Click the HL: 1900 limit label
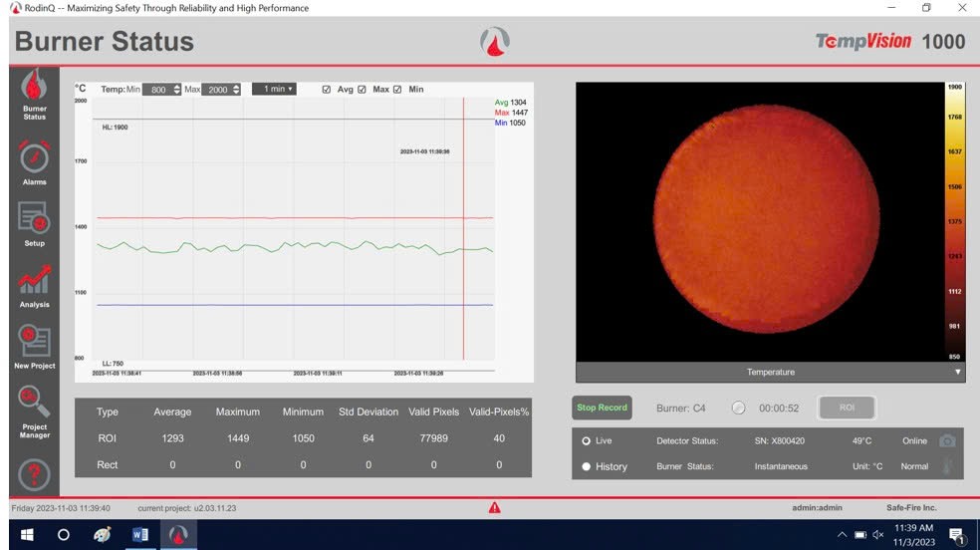980x550 pixels. pyautogui.click(x=115, y=127)
